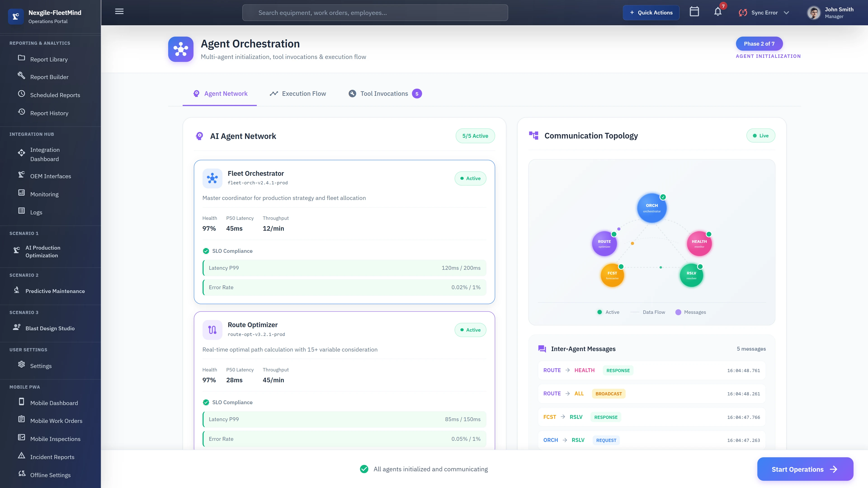Open the hamburger navigation menu
Viewport: 868px width, 488px height.
tap(119, 11)
